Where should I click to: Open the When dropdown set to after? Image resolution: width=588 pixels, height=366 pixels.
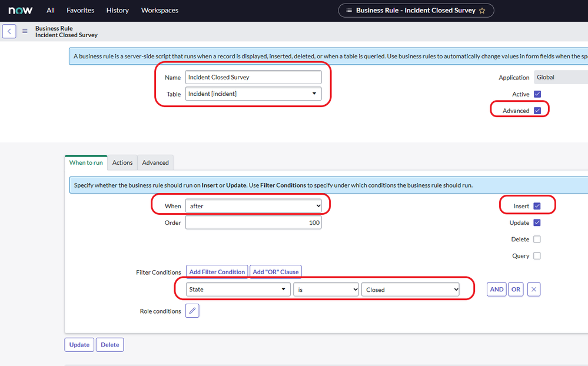253,206
